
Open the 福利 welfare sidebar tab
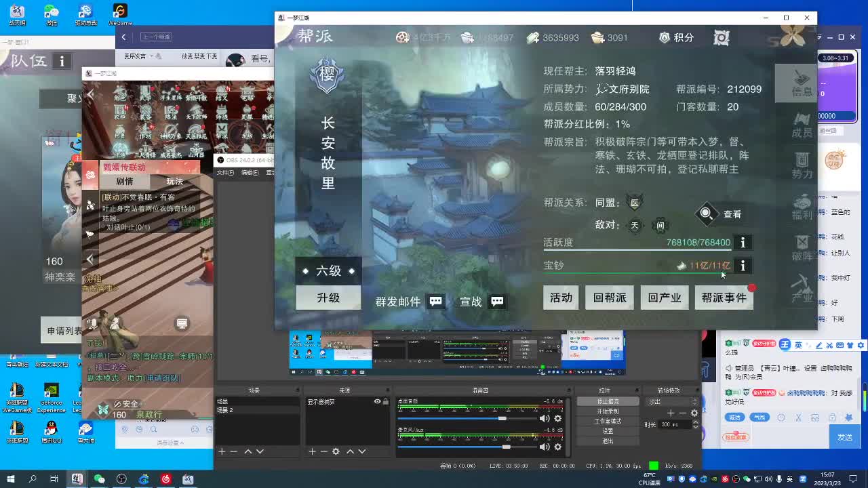[802, 207]
